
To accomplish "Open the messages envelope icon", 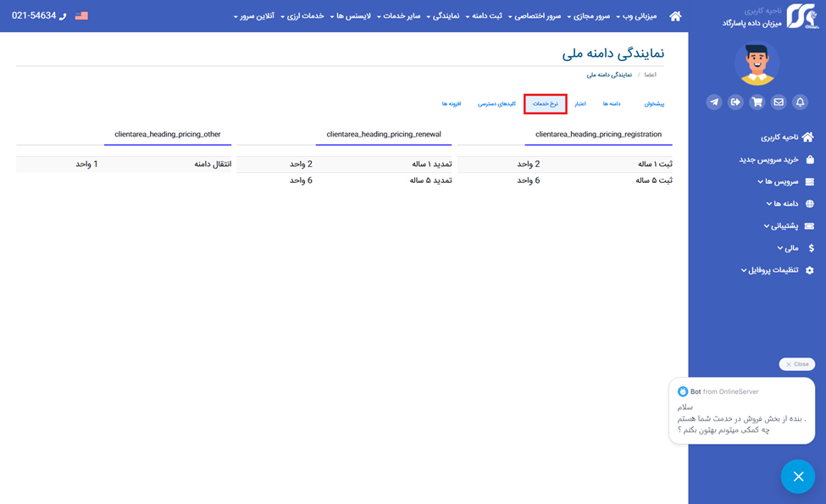I will [779, 102].
